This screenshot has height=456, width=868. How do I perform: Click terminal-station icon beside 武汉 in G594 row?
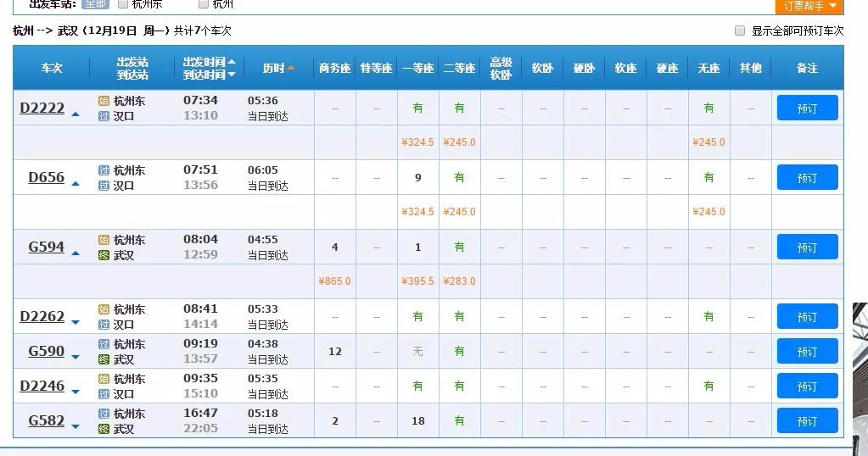(x=104, y=255)
